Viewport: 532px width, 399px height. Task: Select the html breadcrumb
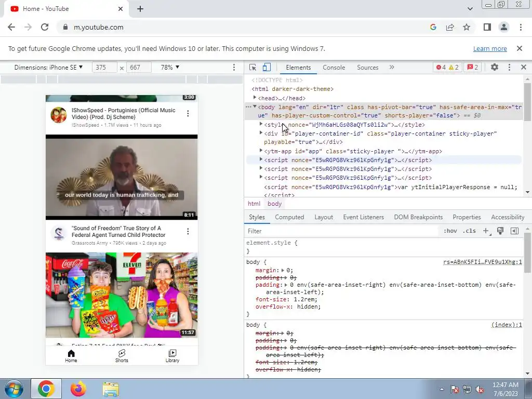tap(254, 204)
